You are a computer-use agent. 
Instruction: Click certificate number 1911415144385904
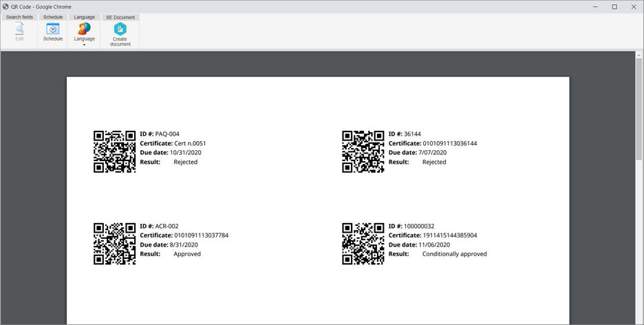[x=450, y=235]
